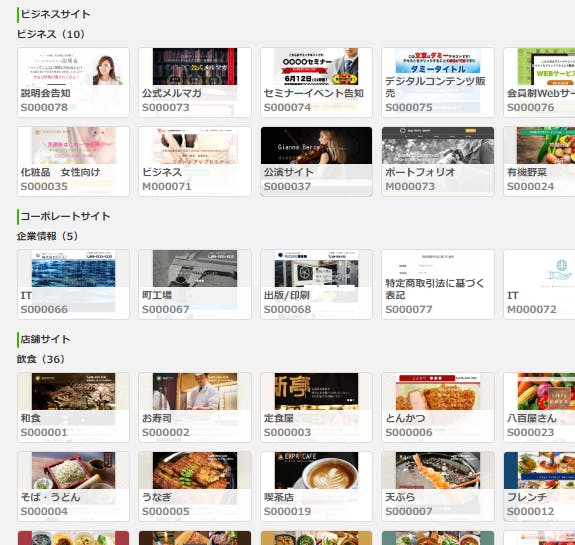Select the うなぎ S000005 template
The width and height of the screenshot is (575, 545).
tap(195, 486)
